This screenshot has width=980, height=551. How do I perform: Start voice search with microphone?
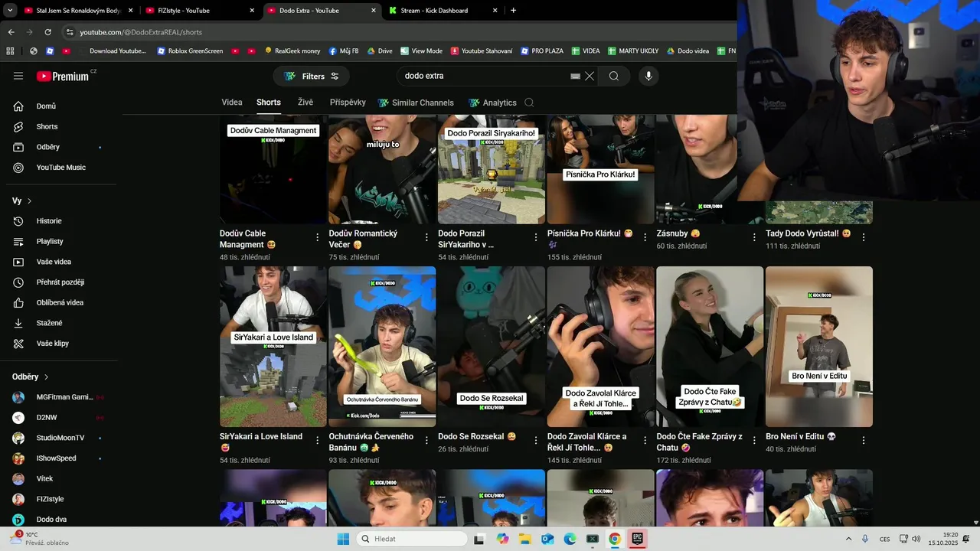pos(648,76)
